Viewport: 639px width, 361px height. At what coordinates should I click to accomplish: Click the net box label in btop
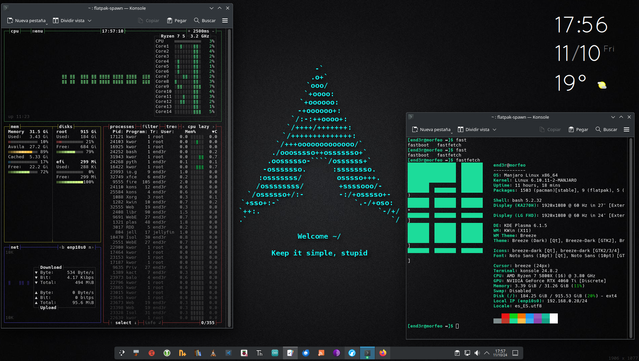(15, 247)
